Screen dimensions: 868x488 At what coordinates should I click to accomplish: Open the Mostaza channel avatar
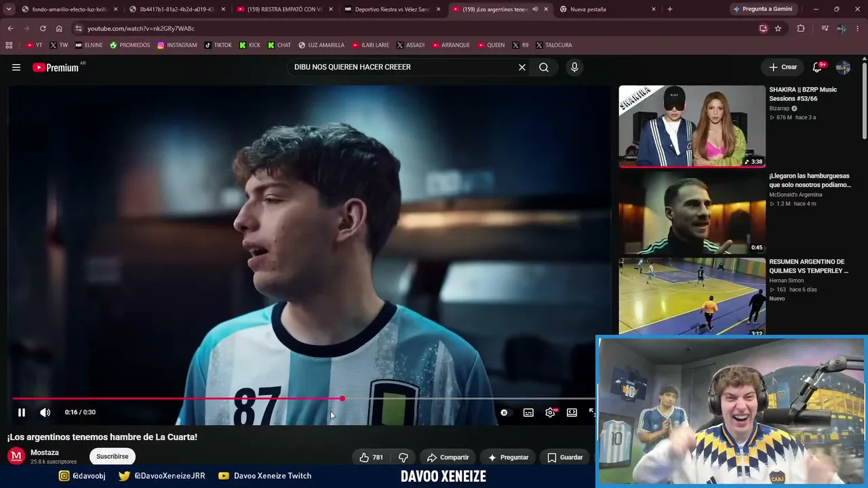(16, 456)
